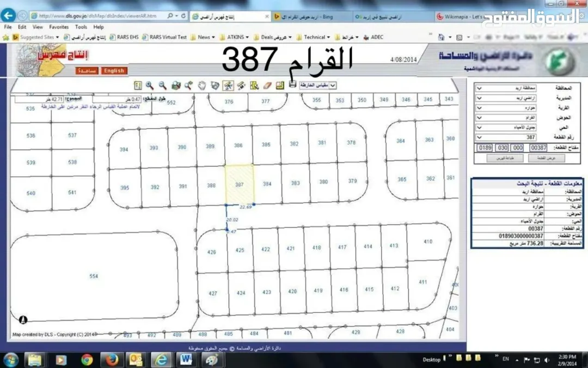Open the File menu
588x368 pixels.
click(8, 27)
